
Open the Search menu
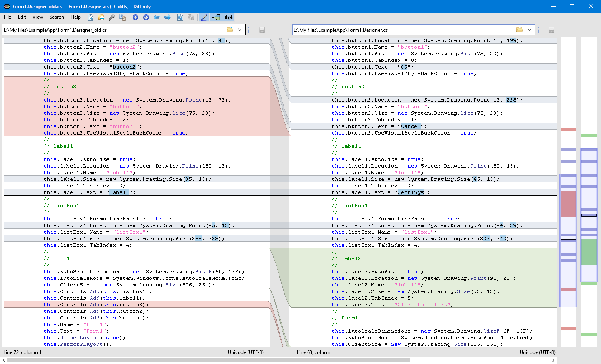(x=57, y=17)
